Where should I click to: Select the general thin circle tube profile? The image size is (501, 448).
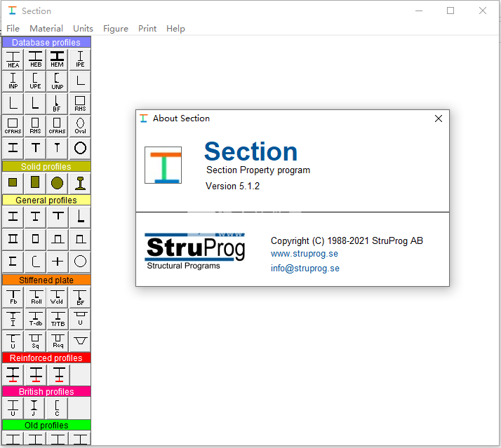pyautogui.click(x=80, y=262)
